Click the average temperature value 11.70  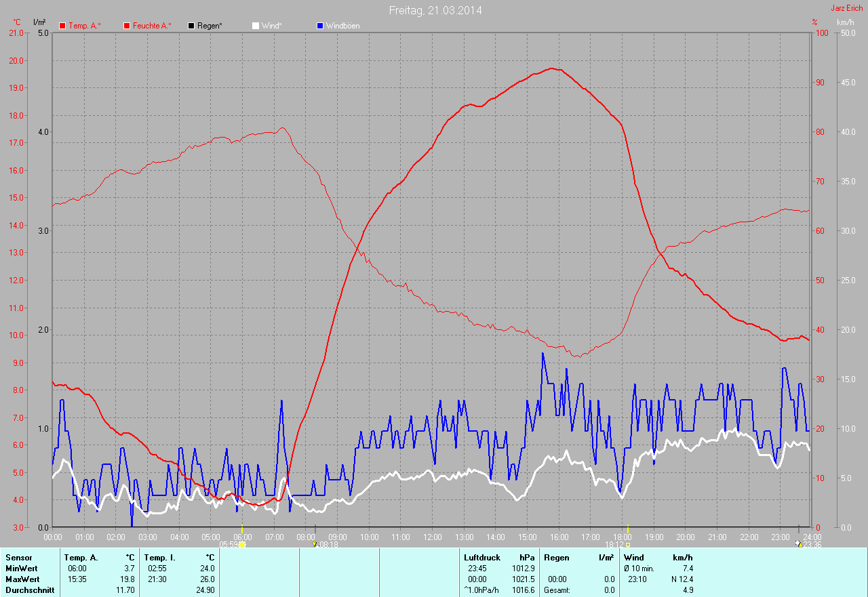[125, 590]
